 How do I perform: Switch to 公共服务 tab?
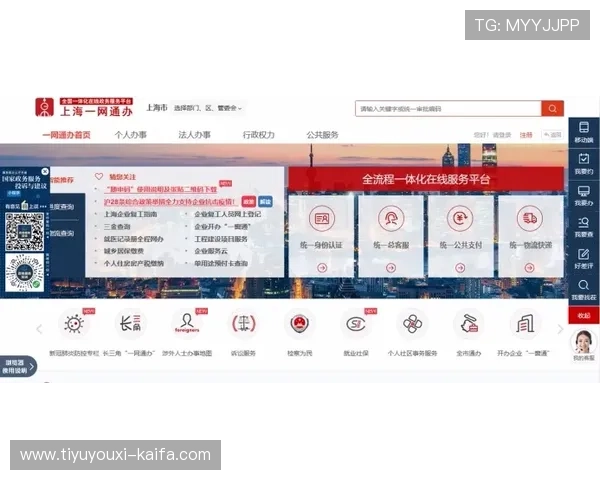pos(323,135)
